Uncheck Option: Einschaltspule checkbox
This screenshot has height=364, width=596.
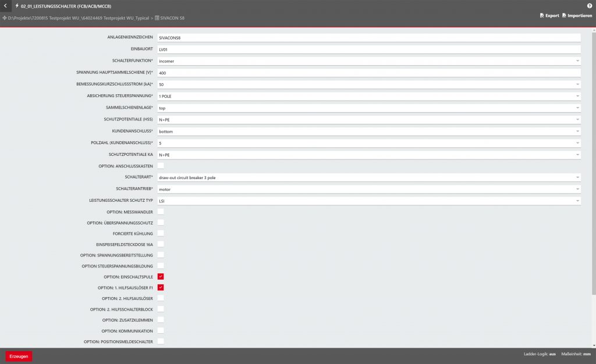[x=161, y=277]
